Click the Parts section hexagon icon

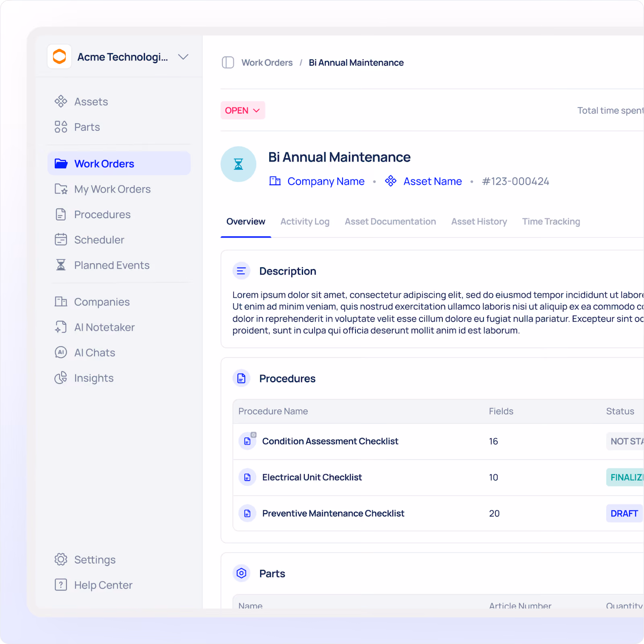(242, 573)
